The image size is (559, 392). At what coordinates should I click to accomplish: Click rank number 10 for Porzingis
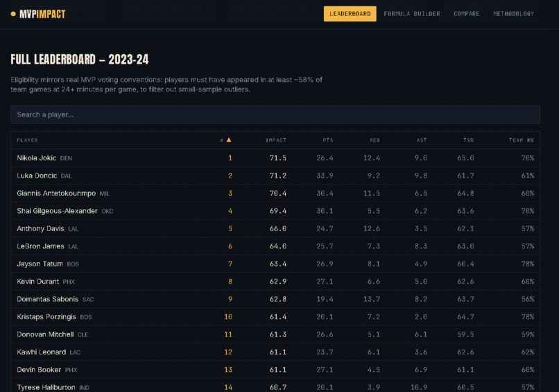228,317
